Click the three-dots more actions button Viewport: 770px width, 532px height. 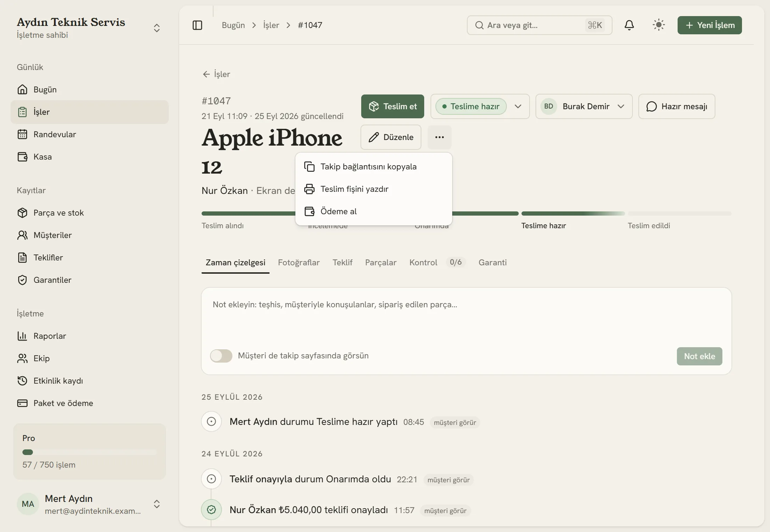click(x=440, y=137)
